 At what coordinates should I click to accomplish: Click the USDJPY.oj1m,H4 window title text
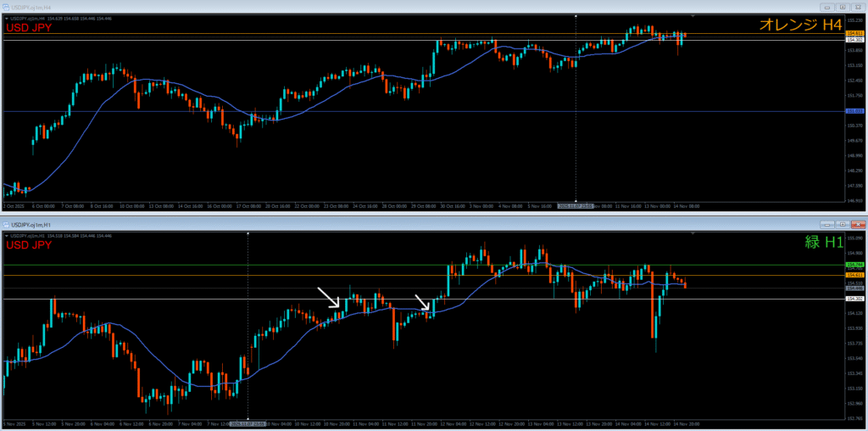[30, 7]
